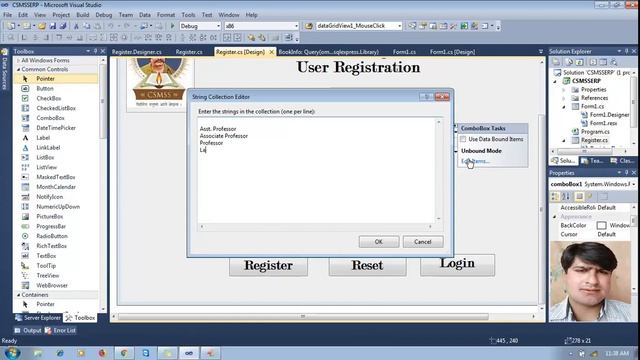640x360 pixels.
Task: Collapse the CSMSSERP project node
Action: click(555, 81)
